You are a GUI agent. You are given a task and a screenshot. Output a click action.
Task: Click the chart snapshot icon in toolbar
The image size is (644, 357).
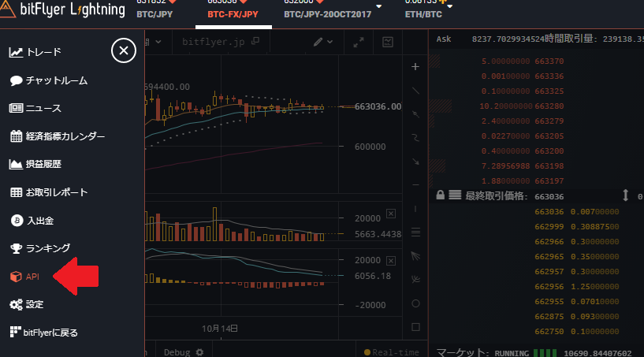pyautogui.click(x=388, y=42)
